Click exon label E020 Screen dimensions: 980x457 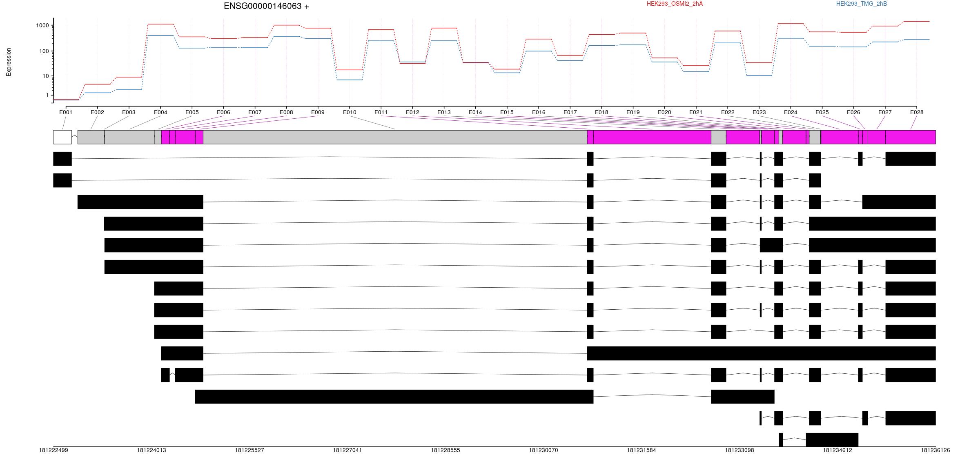tap(664, 112)
